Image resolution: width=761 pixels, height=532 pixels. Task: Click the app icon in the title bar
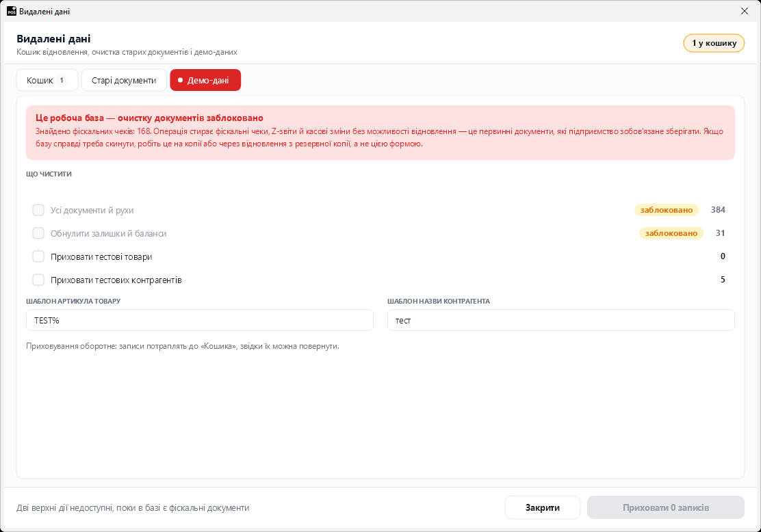coord(11,11)
